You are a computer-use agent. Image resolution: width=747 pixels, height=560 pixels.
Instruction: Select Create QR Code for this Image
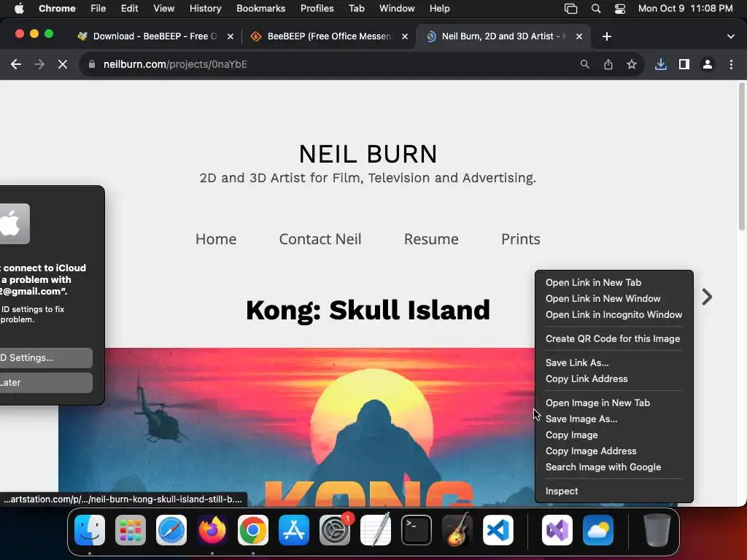(614, 338)
